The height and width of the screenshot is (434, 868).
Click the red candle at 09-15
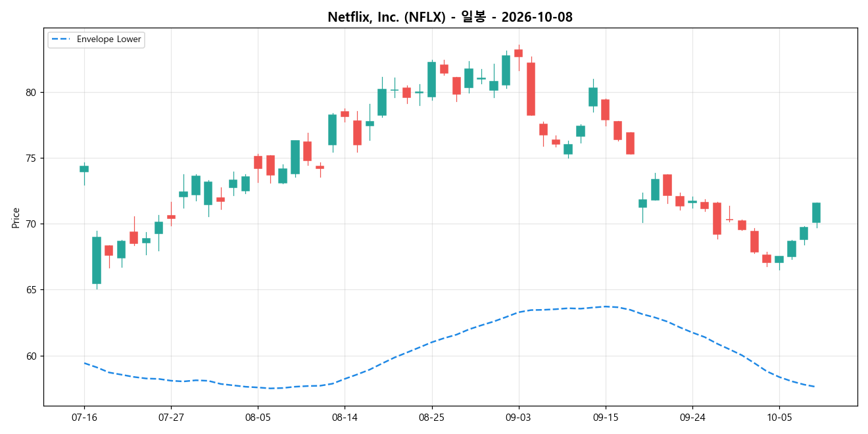605,109
